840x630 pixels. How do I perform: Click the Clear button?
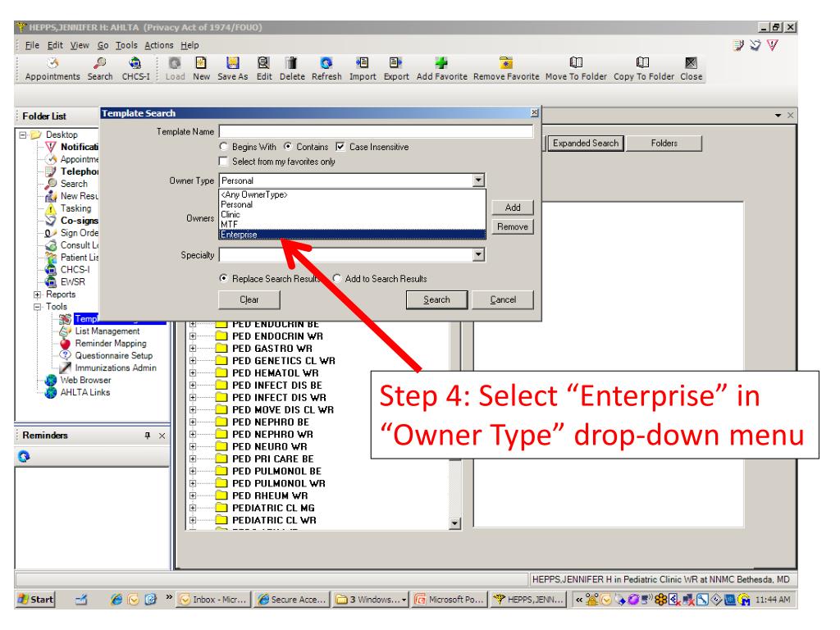(x=249, y=300)
